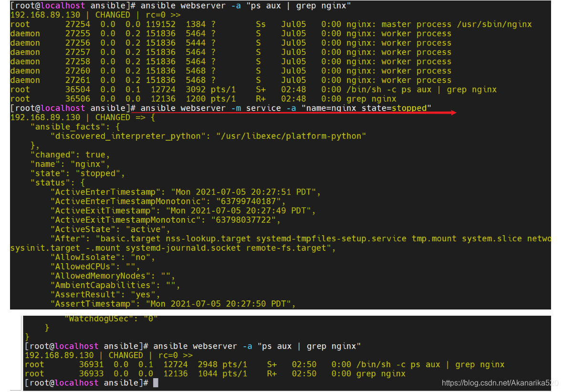This screenshot has height=392, width=563.
Task: Click the first 'ps aux | grep nginx' command line
Action: [x=181, y=6]
